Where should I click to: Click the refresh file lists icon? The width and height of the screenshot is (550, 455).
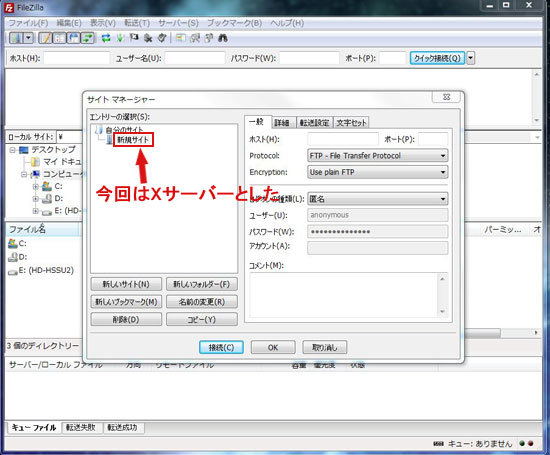[x=106, y=38]
